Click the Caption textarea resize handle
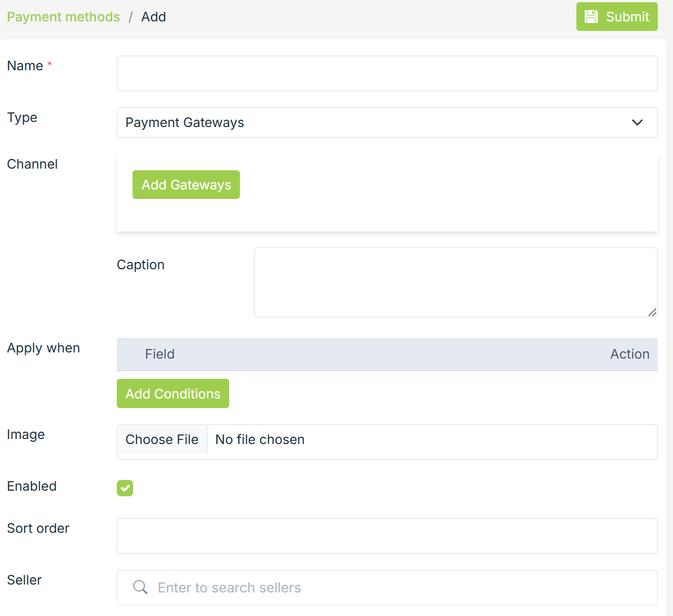The image size is (673, 616). click(652, 312)
